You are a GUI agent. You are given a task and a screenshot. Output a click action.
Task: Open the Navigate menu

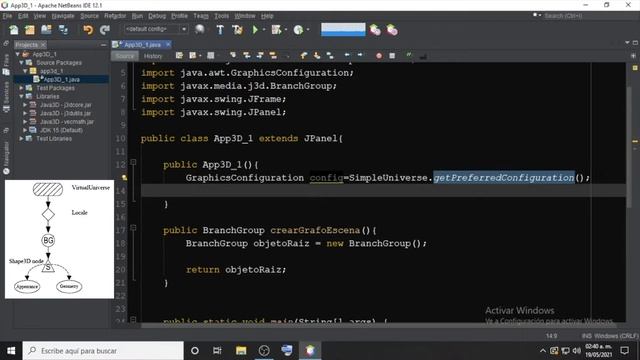pos(63,16)
